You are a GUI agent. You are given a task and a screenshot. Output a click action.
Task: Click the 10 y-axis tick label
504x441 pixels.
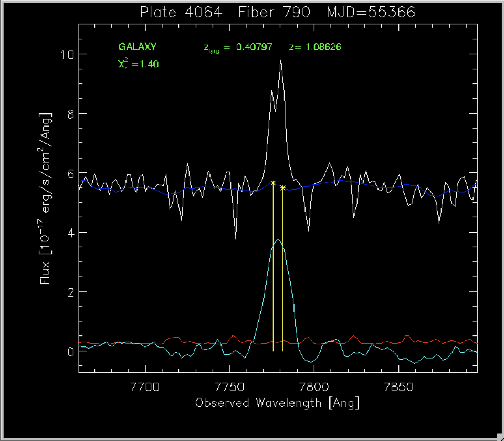click(x=66, y=54)
